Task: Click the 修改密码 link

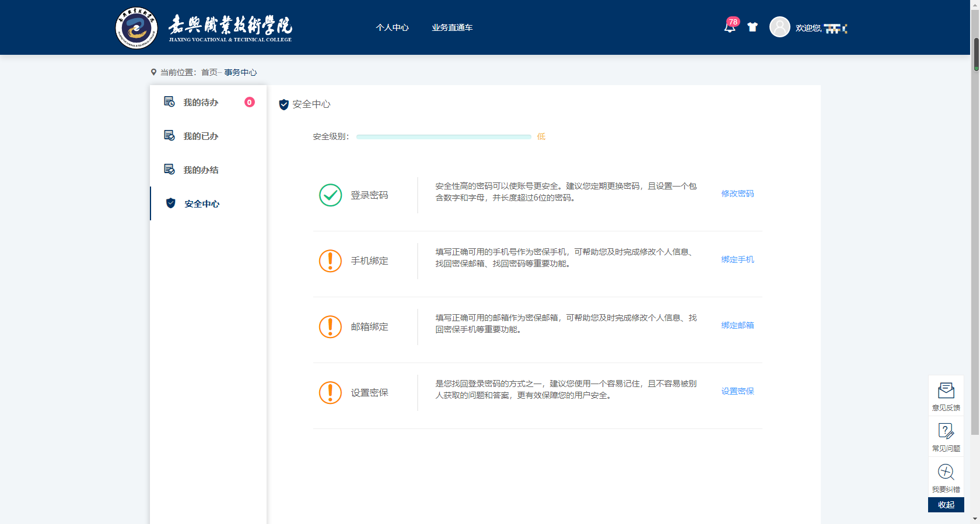Action: [737, 194]
